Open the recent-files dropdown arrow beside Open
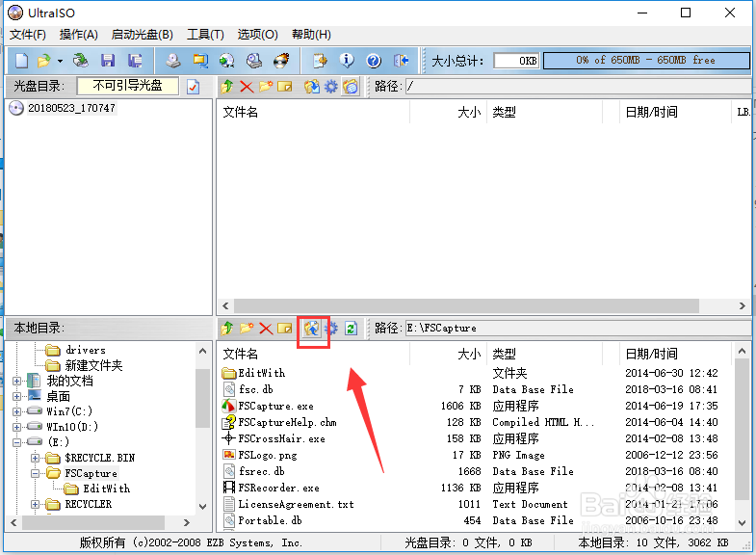Image resolution: width=756 pixels, height=555 pixels. click(61, 62)
